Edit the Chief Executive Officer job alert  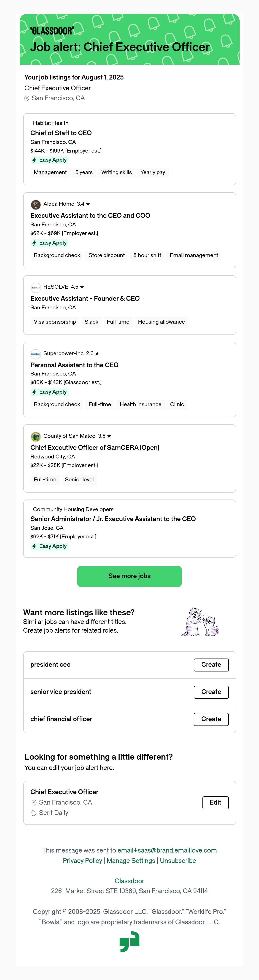(x=215, y=803)
